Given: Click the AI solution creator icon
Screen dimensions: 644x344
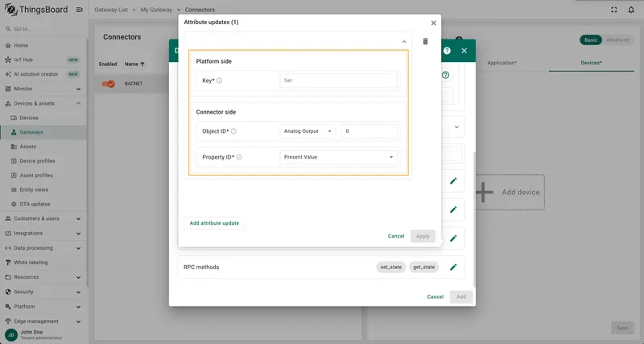Looking at the screenshot, I should click(x=8, y=74).
